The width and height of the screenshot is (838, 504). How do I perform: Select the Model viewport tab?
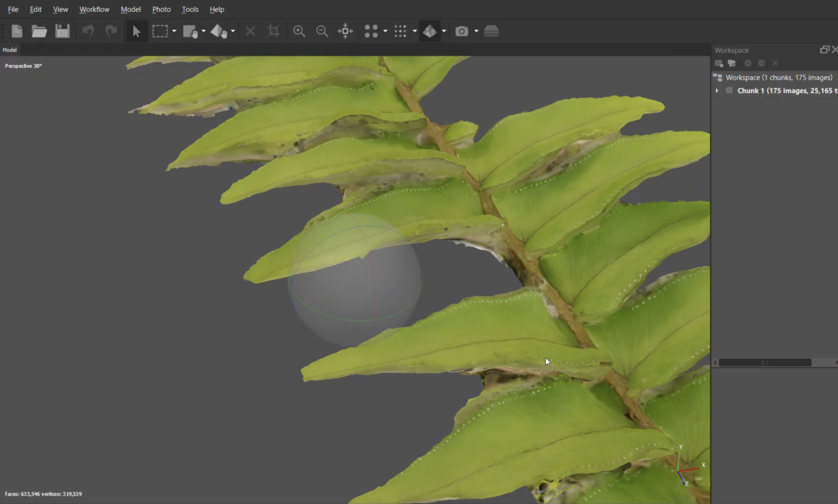coord(10,50)
